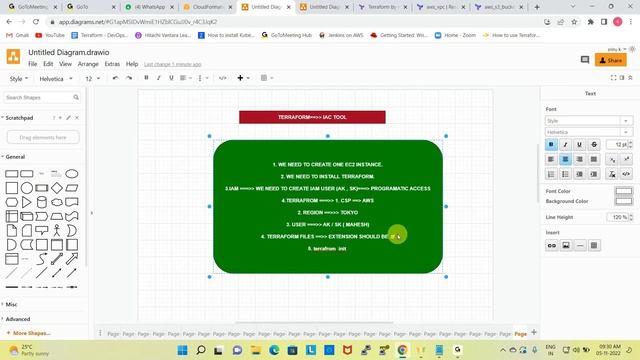The height and width of the screenshot is (360, 640).
Task: Set right alignment in the right Text panel
Action: click(x=580, y=160)
